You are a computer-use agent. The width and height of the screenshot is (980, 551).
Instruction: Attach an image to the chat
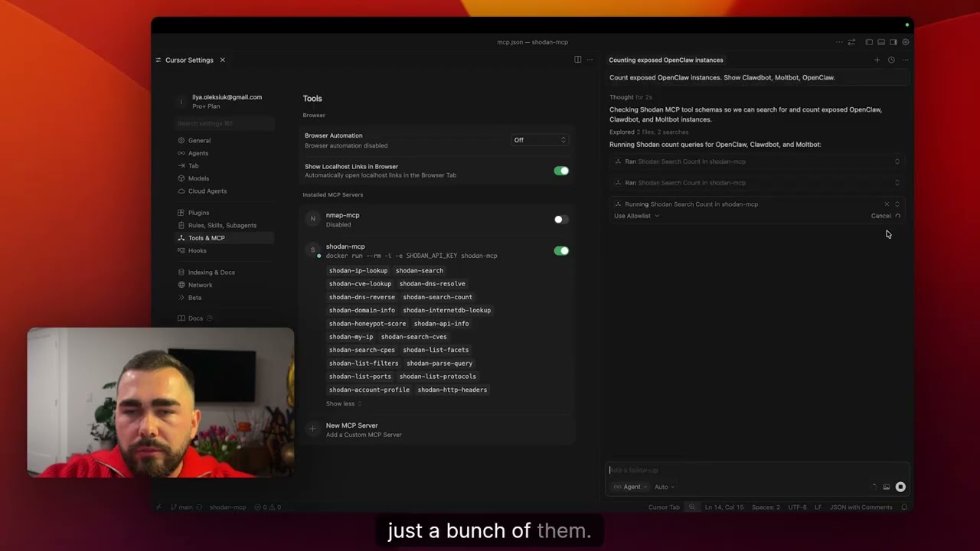pos(887,487)
